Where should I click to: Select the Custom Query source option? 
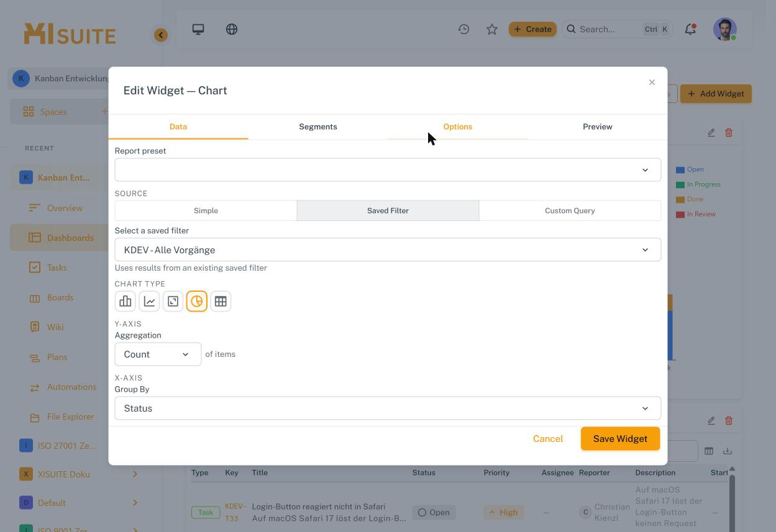click(570, 210)
